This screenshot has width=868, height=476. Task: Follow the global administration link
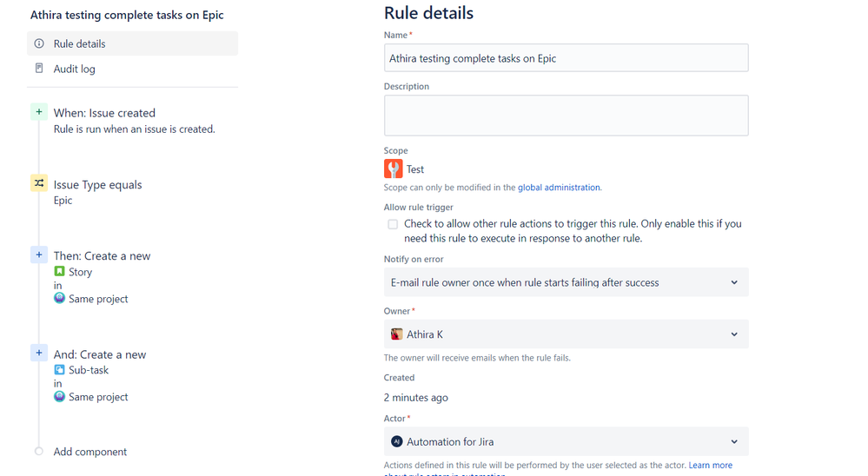559,188
